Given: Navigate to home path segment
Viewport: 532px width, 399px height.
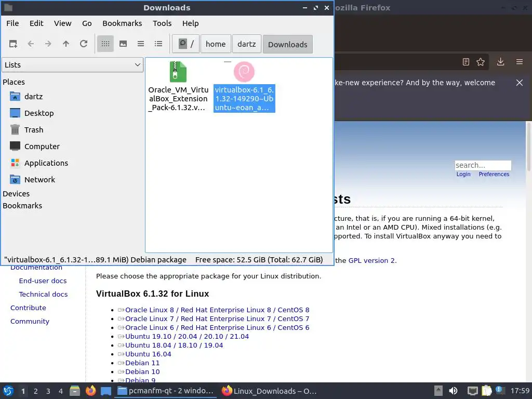Looking at the screenshot, I should coord(216,44).
